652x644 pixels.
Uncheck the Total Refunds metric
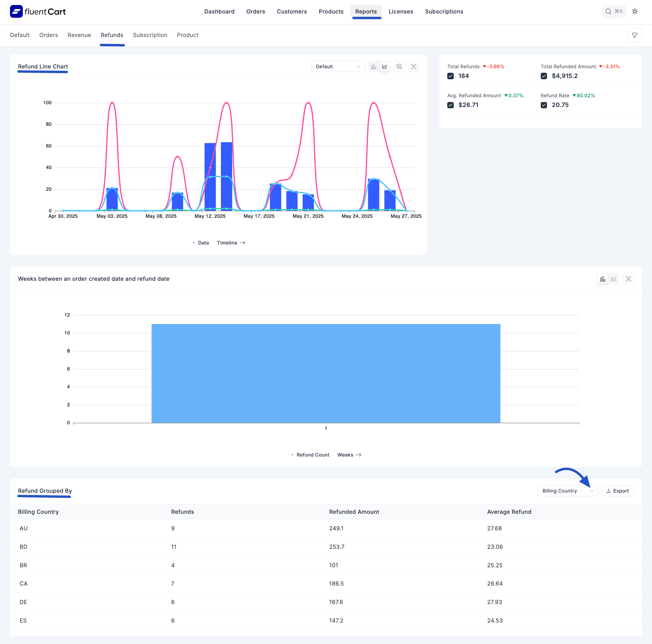pos(450,76)
